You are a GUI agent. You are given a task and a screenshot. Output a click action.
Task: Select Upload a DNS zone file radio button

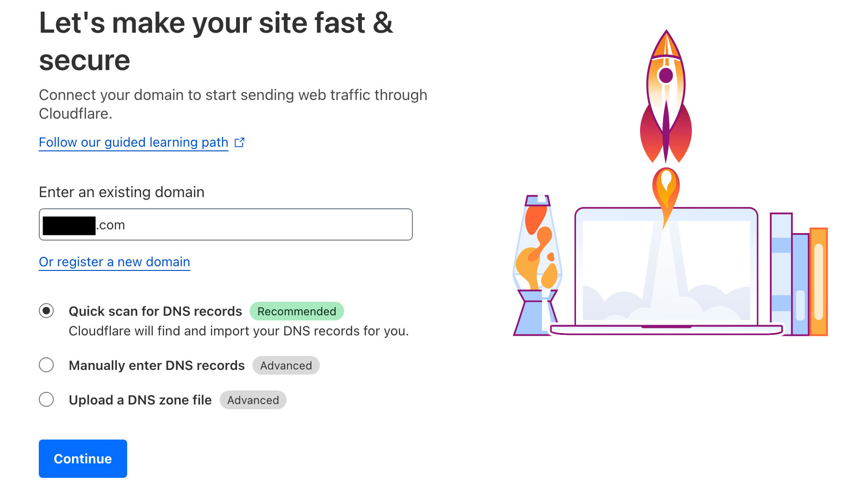pos(46,400)
